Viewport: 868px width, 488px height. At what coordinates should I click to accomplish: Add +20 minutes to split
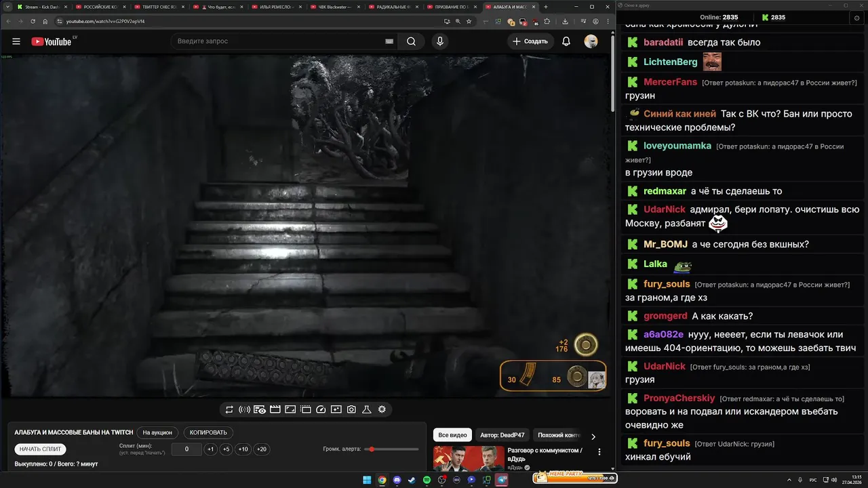(261, 449)
